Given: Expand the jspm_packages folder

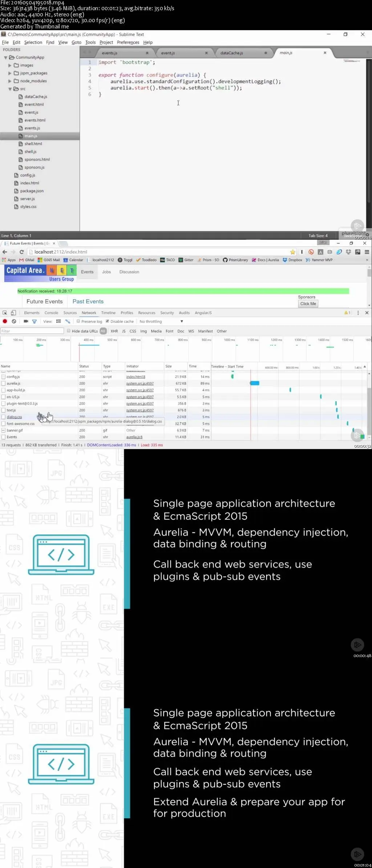Looking at the screenshot, I should (10, 73).
